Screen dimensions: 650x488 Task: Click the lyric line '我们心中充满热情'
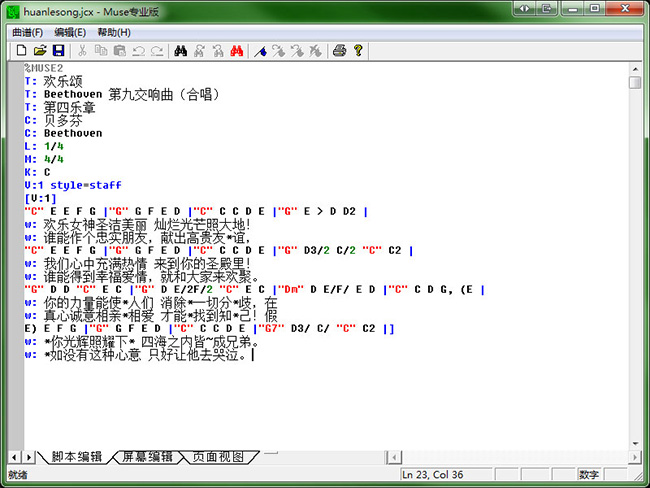point(137,264)
